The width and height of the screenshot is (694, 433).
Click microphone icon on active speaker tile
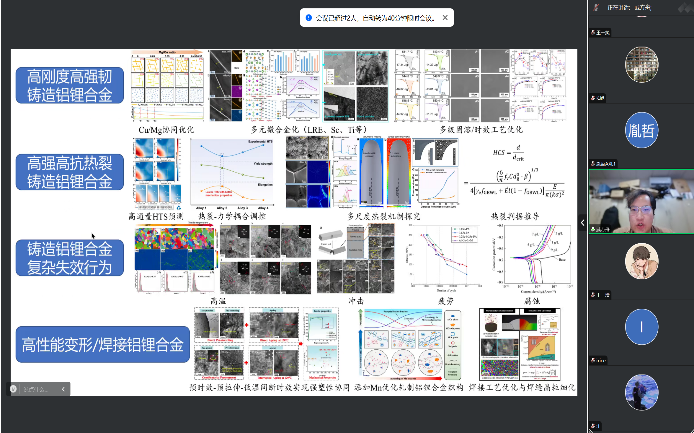pyautogui.click(x=594, y=229)
